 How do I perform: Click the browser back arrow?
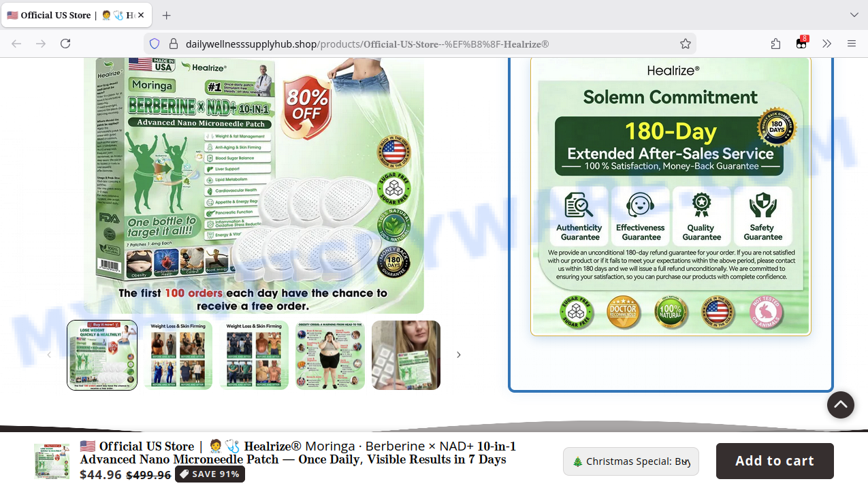[x=16, y=44]
